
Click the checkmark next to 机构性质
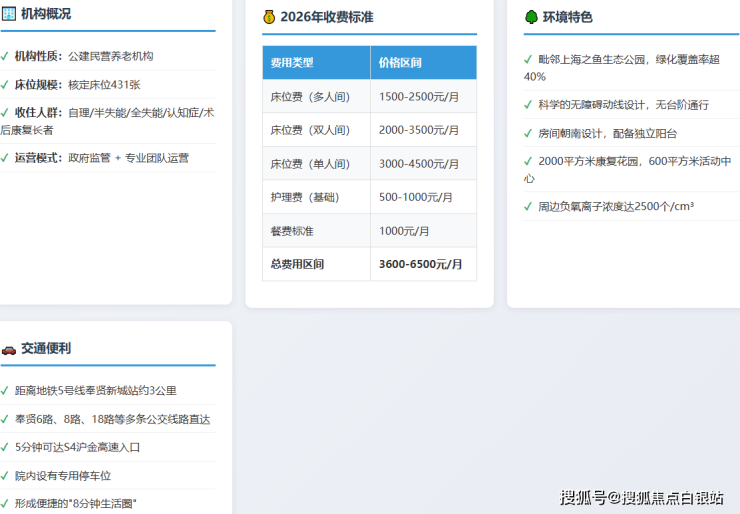pos(5,56)
